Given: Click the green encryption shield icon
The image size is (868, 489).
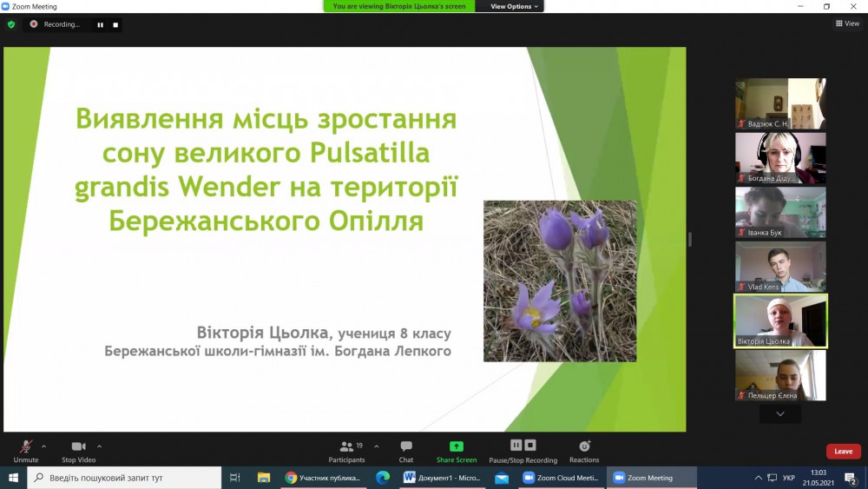Looking at the screenshot, I should pyautogui.click(x=11, y=24).
